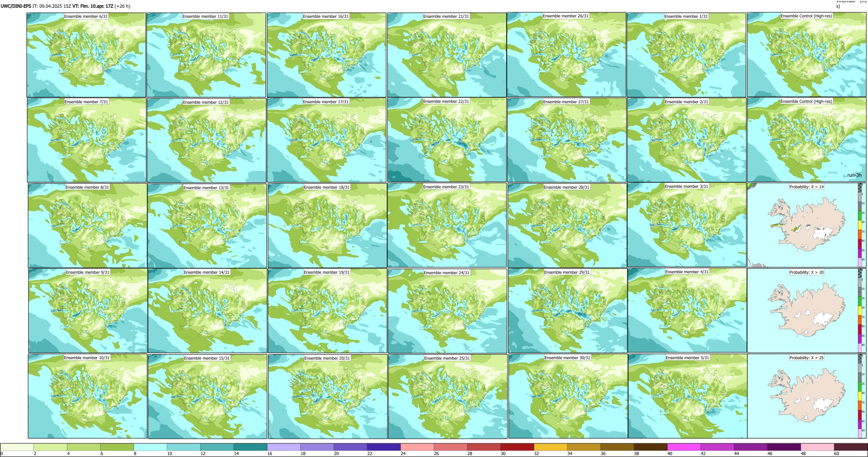Click the UWC/DINI-EPS header title text
Image resolution: width=868 pixels, height=457 pixels.
tap(16, 6)
